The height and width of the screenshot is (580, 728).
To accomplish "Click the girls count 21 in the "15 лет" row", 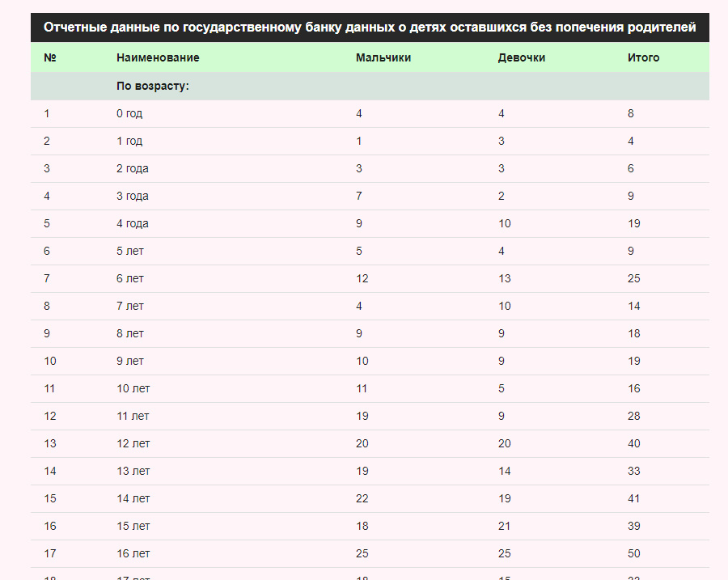I will pos(505,526).
